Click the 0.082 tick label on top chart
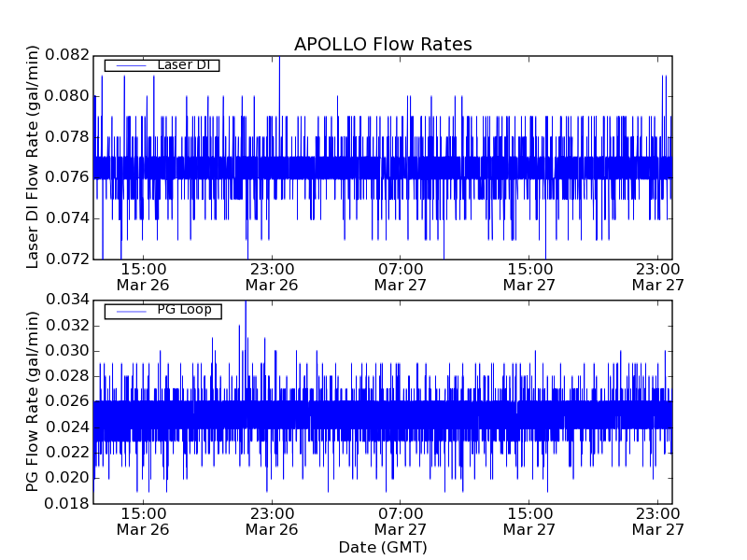Screen dimensions: 747x560 (x=67, y=55)
